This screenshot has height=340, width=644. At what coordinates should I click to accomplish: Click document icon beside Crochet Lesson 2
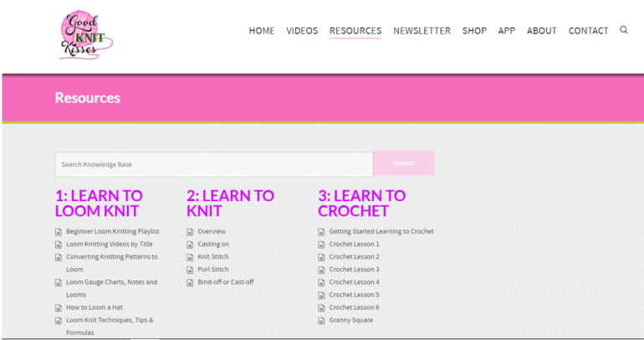(321, 257)
